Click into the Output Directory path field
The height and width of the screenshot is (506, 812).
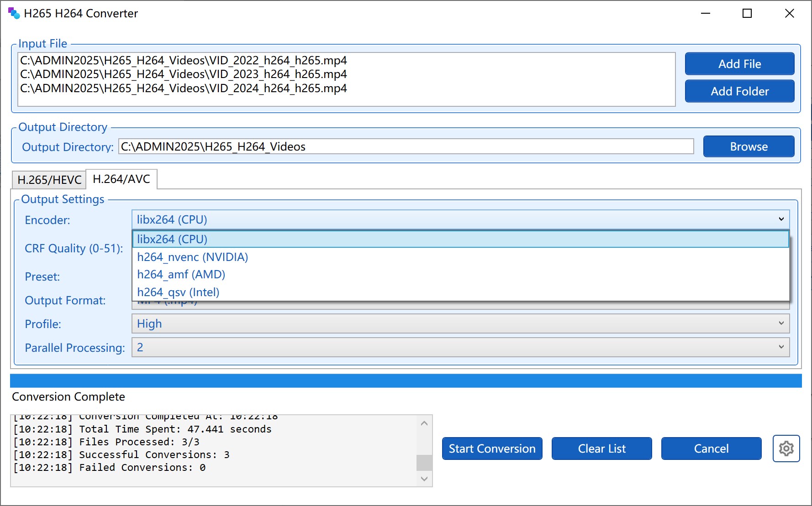[x=406, y=146]
